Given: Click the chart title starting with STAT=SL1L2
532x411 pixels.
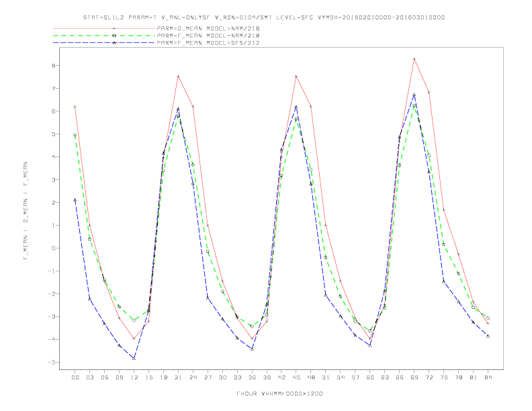Looking at the screenshot, I should 264,17.
